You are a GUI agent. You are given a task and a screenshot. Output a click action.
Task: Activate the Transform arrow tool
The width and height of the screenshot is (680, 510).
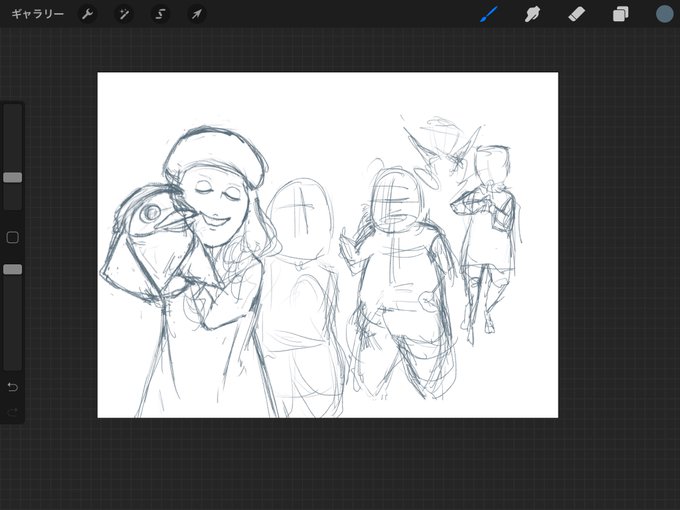(x=196, y=14)
